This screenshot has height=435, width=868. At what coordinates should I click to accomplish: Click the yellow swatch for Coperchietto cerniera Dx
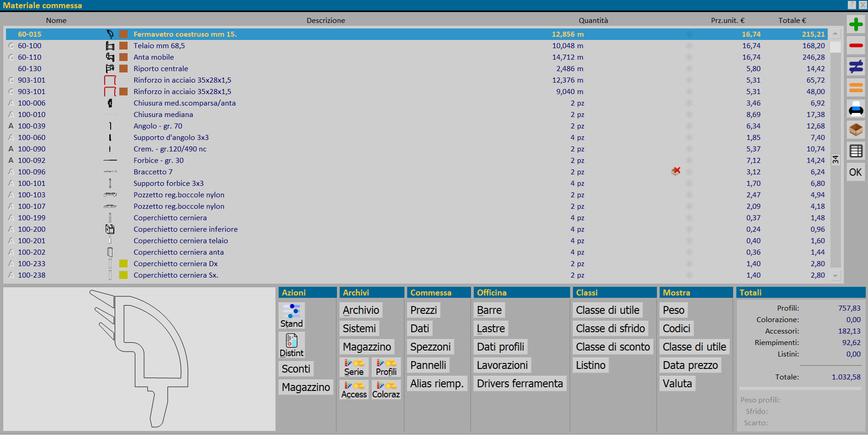point(123,264)
